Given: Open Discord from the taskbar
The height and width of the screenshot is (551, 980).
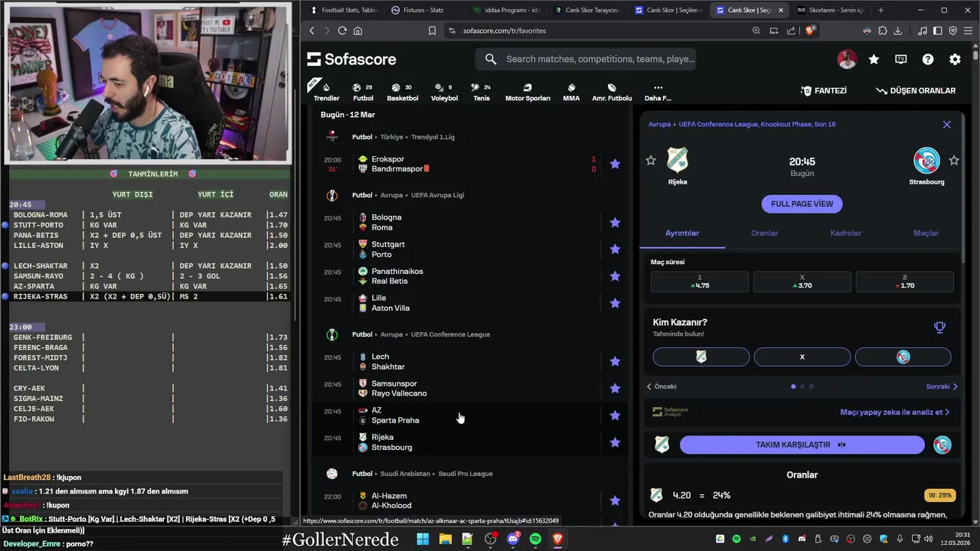Looking at the screenshot, I should coord(513,540).
